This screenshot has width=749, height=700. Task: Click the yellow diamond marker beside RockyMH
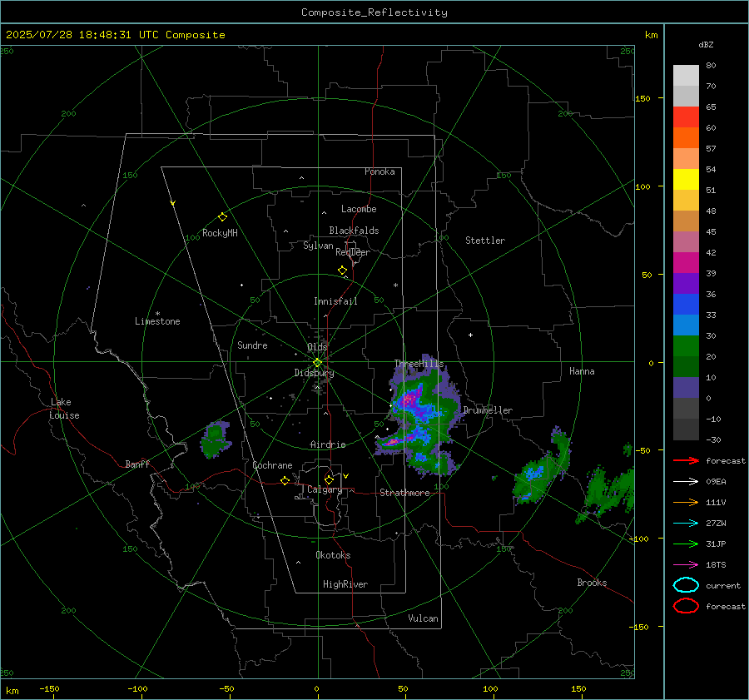222,217
